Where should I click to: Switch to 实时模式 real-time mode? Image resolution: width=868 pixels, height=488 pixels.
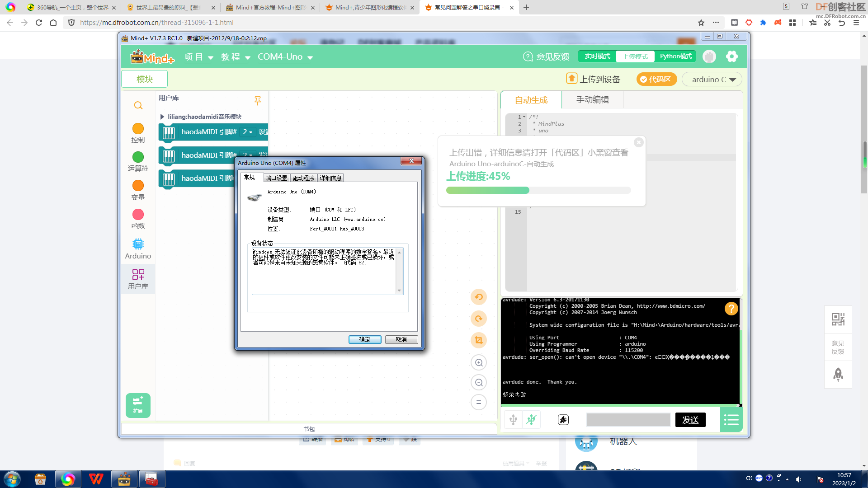597,56
